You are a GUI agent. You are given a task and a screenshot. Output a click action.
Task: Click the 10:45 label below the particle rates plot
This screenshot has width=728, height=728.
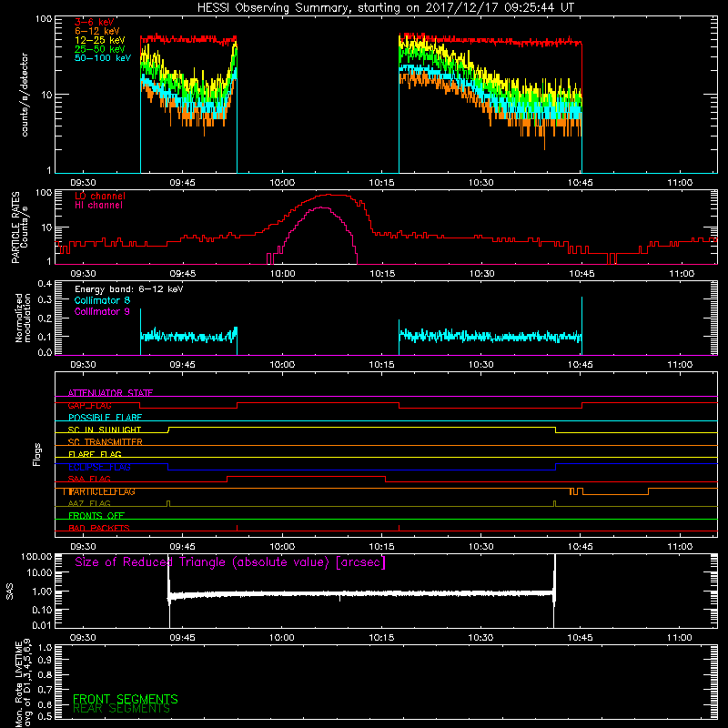click(581, 274)
